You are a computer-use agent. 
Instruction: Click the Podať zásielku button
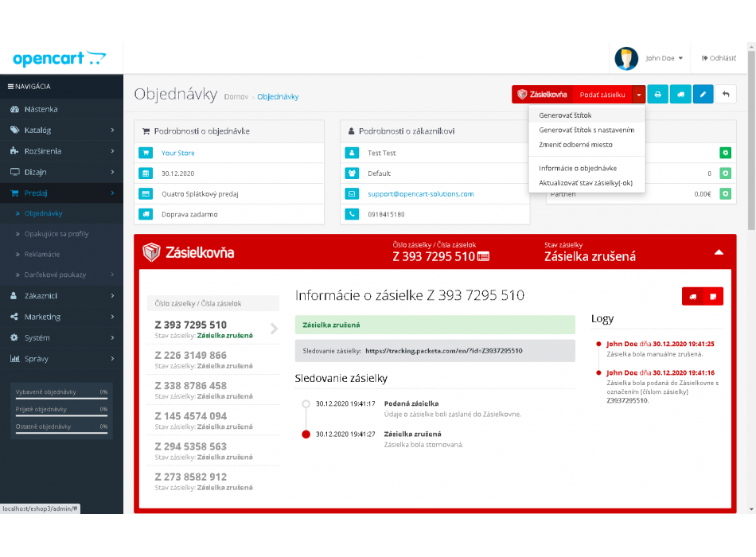point(602,95)
